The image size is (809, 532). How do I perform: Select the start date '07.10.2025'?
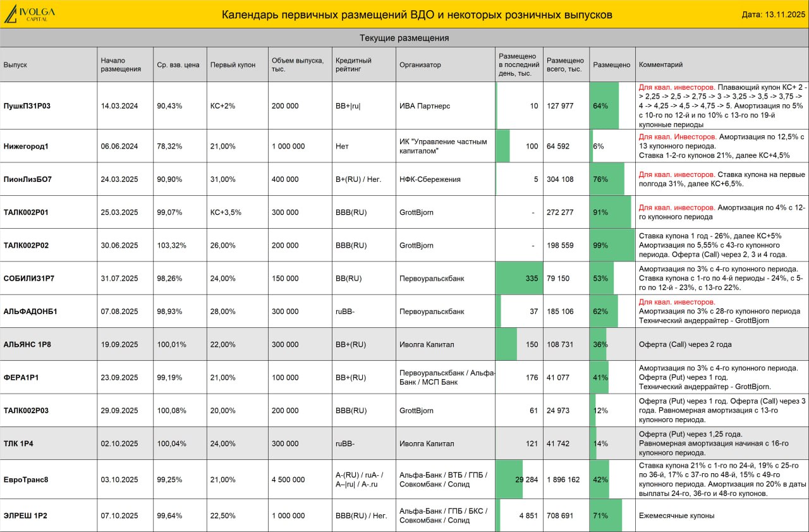[119, 516]
